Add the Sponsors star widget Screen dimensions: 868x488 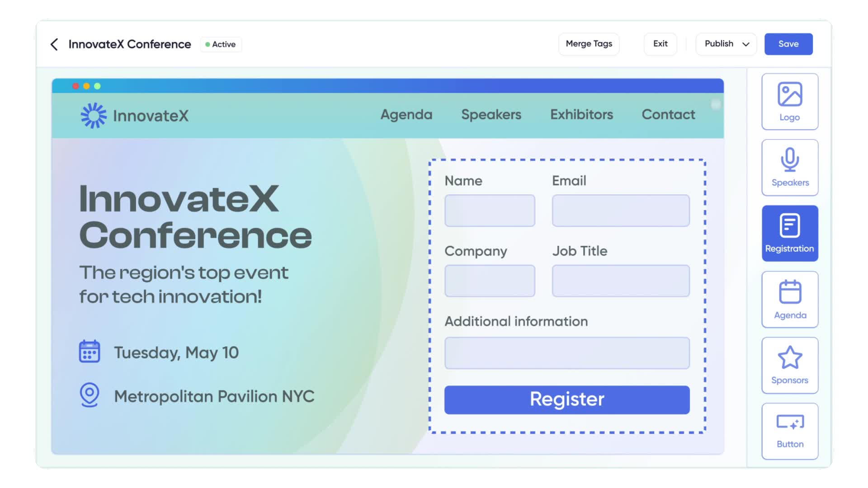tap(790, 366)
